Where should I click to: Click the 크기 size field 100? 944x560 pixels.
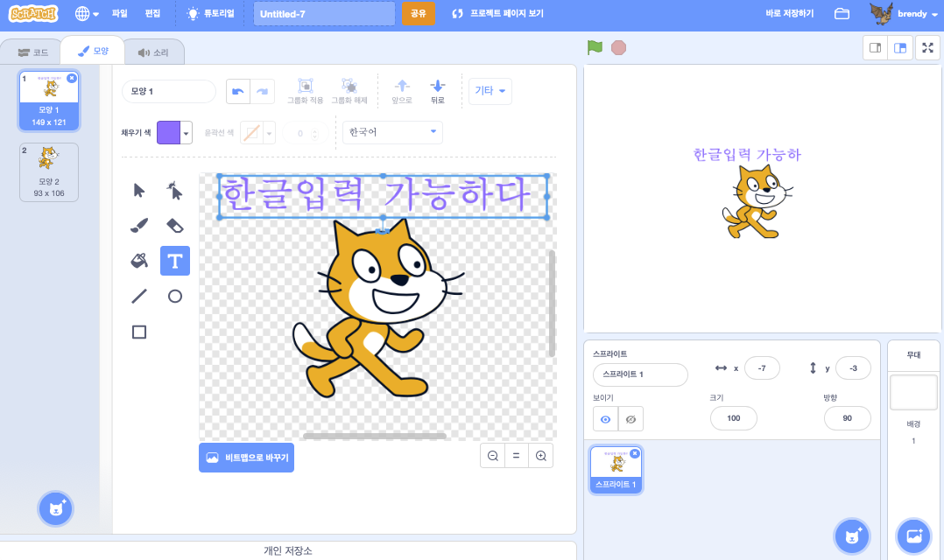733,418
